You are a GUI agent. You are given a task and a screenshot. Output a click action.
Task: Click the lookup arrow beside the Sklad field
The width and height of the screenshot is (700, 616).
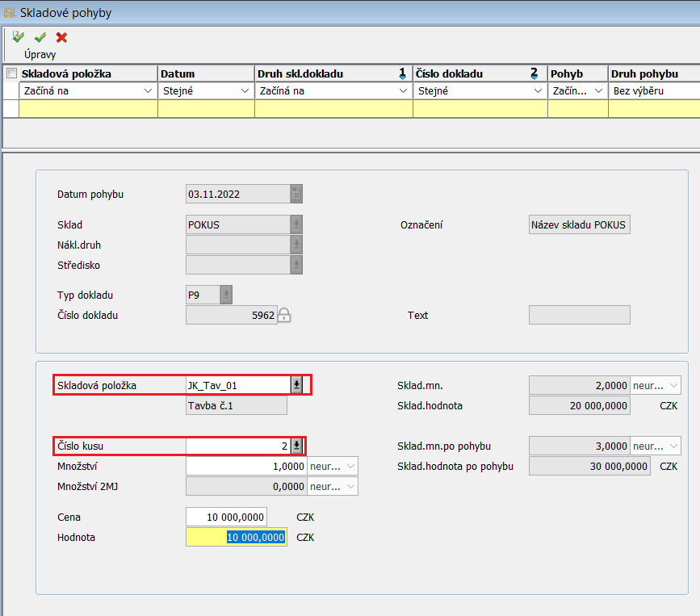296,225
